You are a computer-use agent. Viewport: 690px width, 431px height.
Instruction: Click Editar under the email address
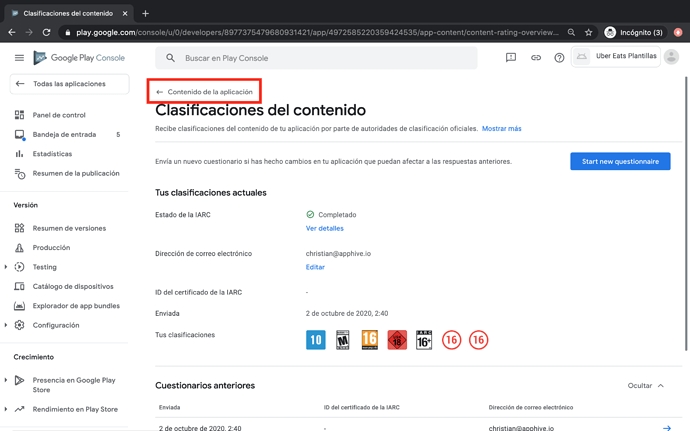click(x=315, y=267)
